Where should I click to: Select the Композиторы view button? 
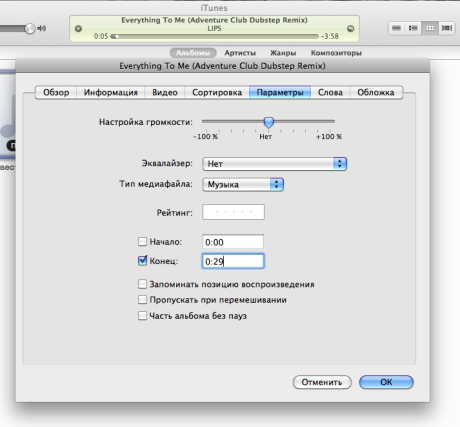[x=336, y=53]
